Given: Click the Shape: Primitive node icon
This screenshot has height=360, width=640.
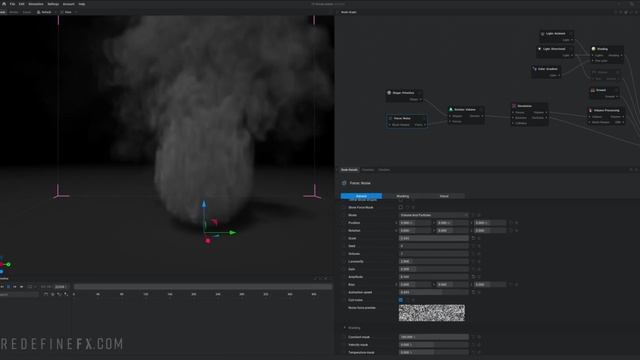Looking at the screenshot, I should 389,93.
